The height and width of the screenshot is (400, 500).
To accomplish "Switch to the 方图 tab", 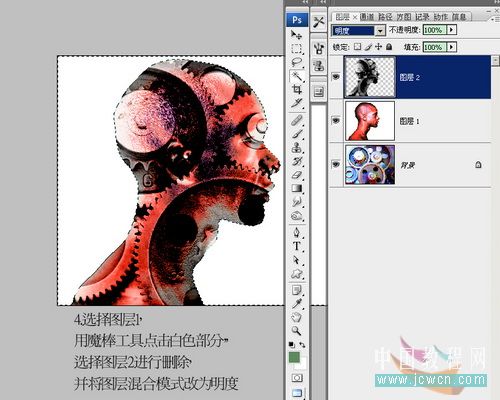I will pos(404,16).
